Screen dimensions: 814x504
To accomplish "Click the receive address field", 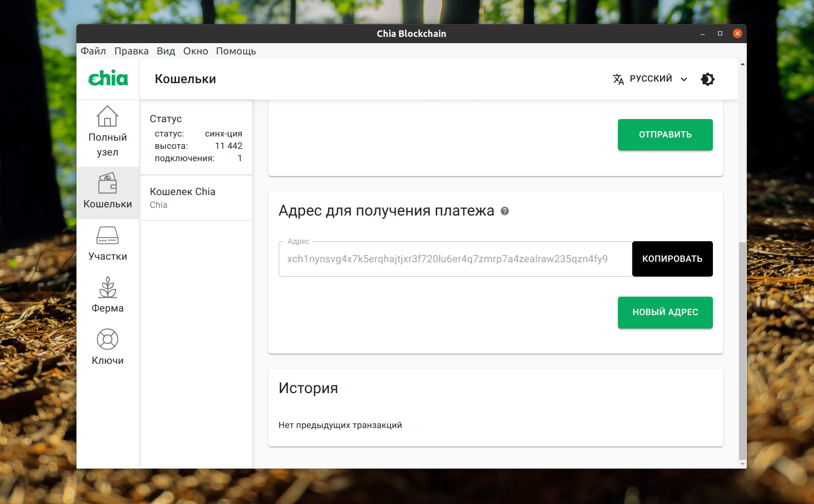I will pyautogui.click(x=455, y=259).
